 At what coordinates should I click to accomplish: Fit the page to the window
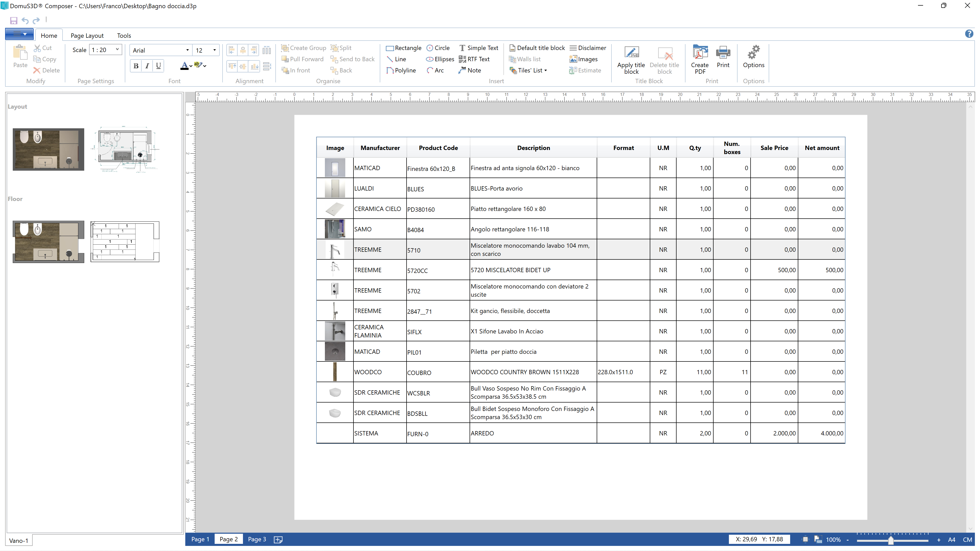point(805,539)
